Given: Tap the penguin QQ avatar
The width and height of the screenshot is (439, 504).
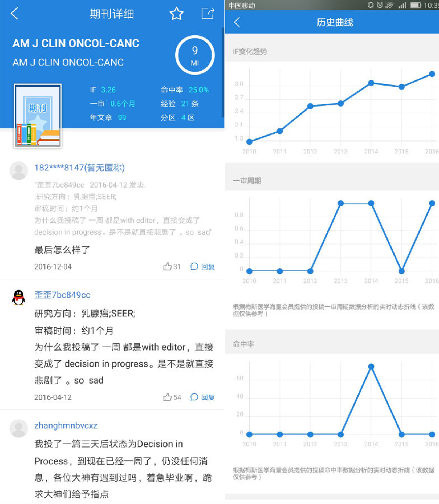Looking at the screenshot, I should pos(19,297).
